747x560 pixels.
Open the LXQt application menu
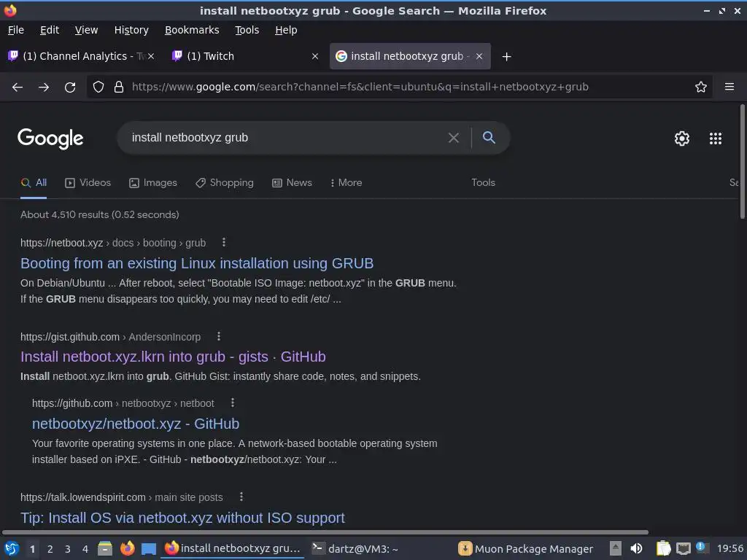click(x=12, y=548)
